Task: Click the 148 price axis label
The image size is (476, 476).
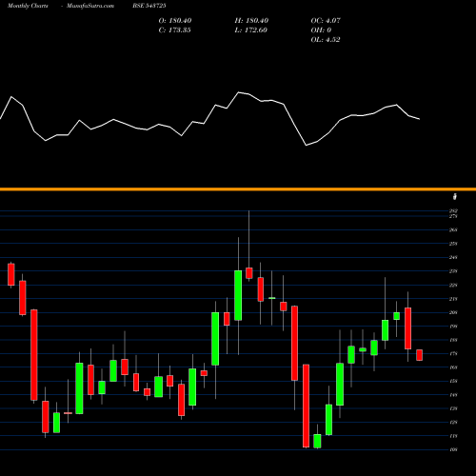Action: coord(453,395)
